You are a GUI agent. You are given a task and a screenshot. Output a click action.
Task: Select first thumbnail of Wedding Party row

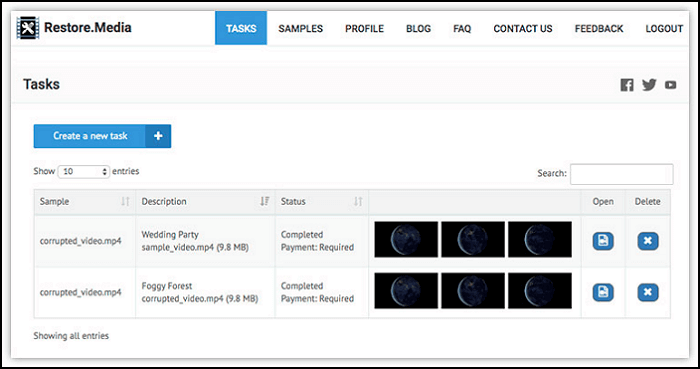click(x=406, y=240)
